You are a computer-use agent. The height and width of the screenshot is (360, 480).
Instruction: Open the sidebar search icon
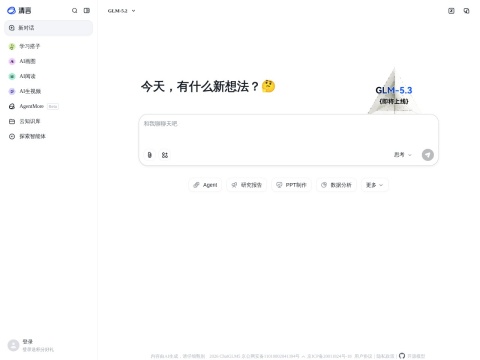pyautogui.click(x=75, y=11)
